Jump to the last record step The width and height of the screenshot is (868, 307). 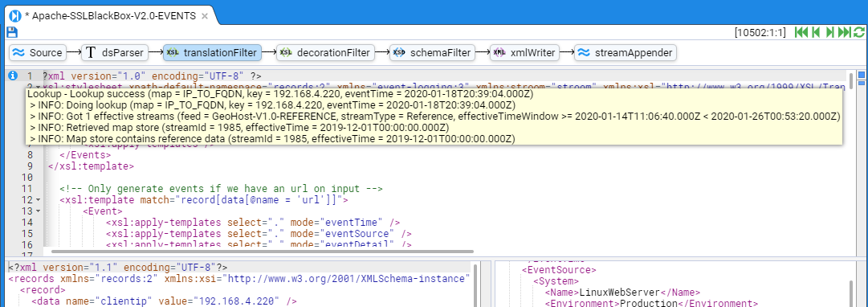[x=844, y=33]
